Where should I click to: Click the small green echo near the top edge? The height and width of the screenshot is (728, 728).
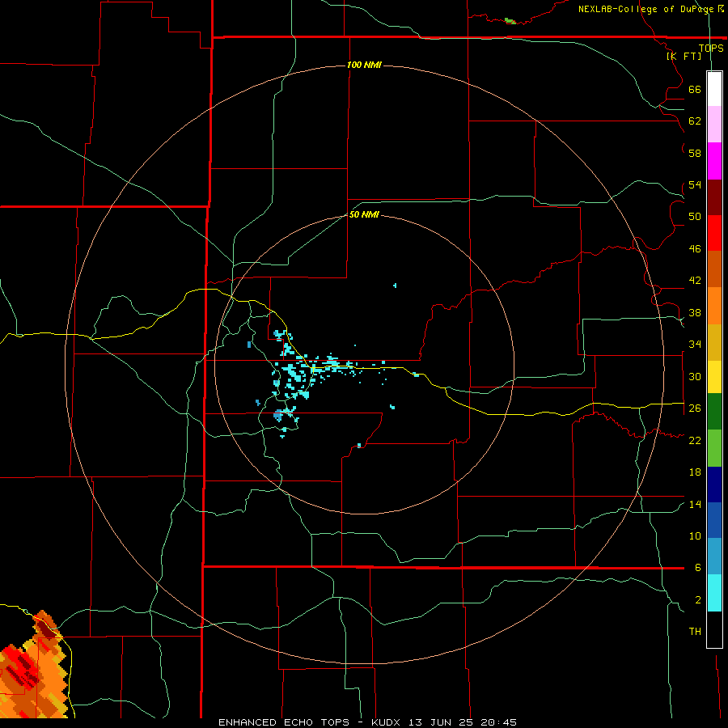click(x=510, y=21)
